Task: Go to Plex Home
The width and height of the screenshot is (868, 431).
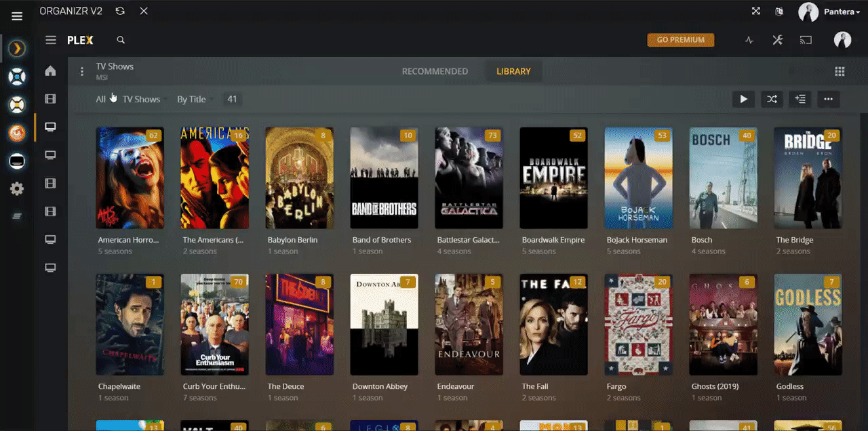Action: pyautogui.click(x=50, y=70)
